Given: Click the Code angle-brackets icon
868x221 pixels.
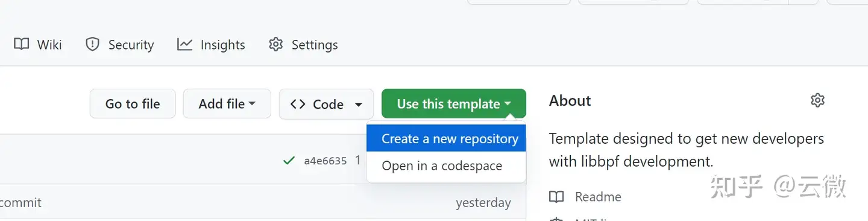Looking at the screenshot, I should click(298, 104).
